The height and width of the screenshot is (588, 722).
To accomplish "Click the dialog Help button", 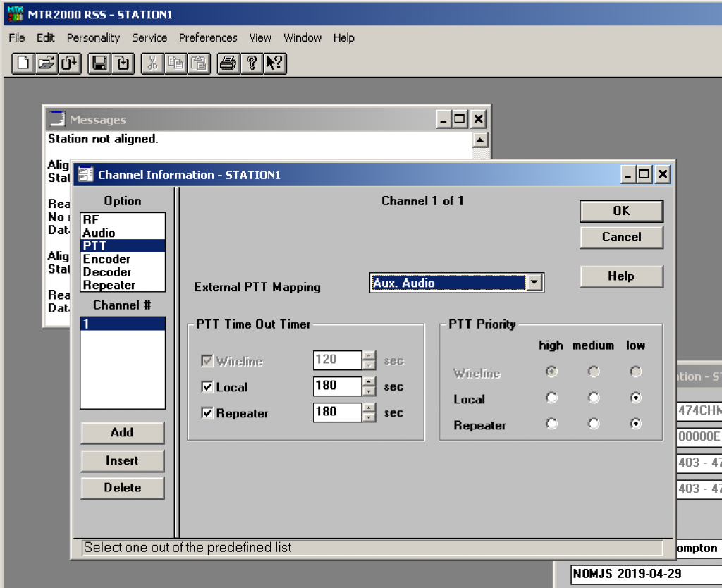I will (x=621, y=276).
